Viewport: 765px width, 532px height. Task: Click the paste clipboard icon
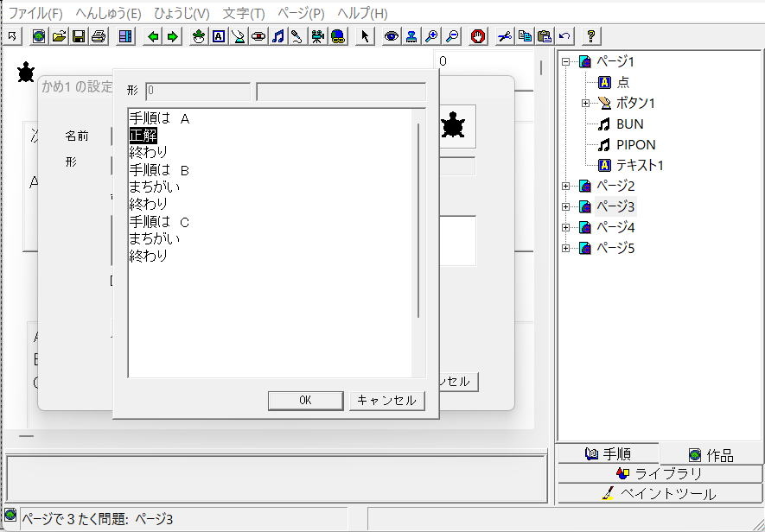click(x=545, y=36)
